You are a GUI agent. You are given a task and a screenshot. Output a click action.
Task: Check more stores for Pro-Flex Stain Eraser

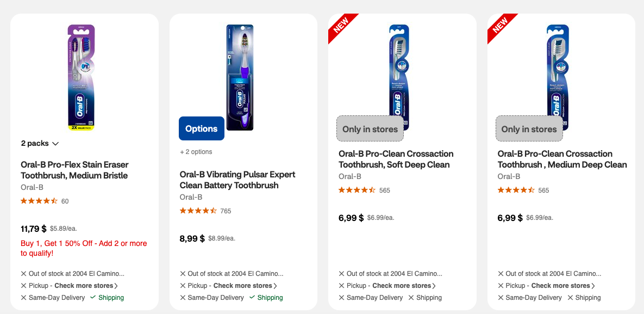(x=86, y=286)
